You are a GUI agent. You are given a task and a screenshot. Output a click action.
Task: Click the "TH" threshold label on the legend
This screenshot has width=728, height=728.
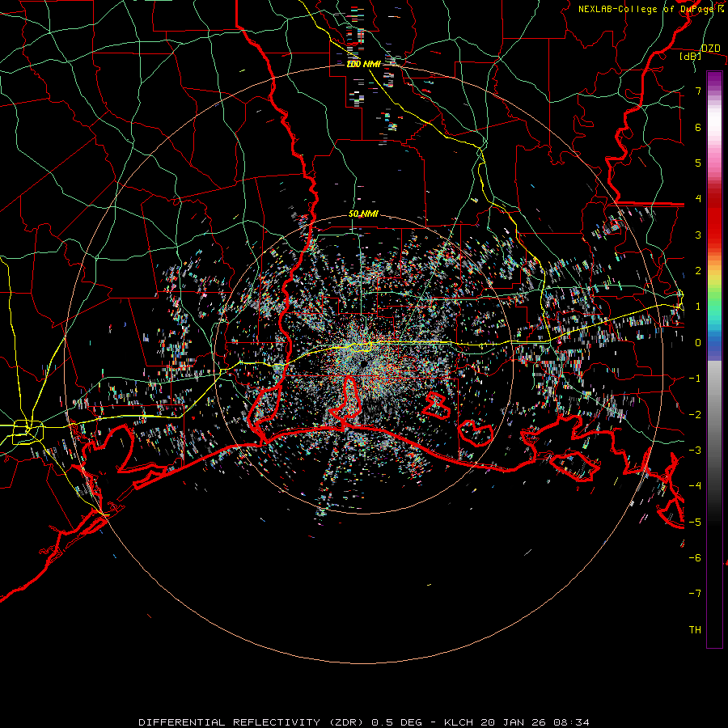[695, 630]
